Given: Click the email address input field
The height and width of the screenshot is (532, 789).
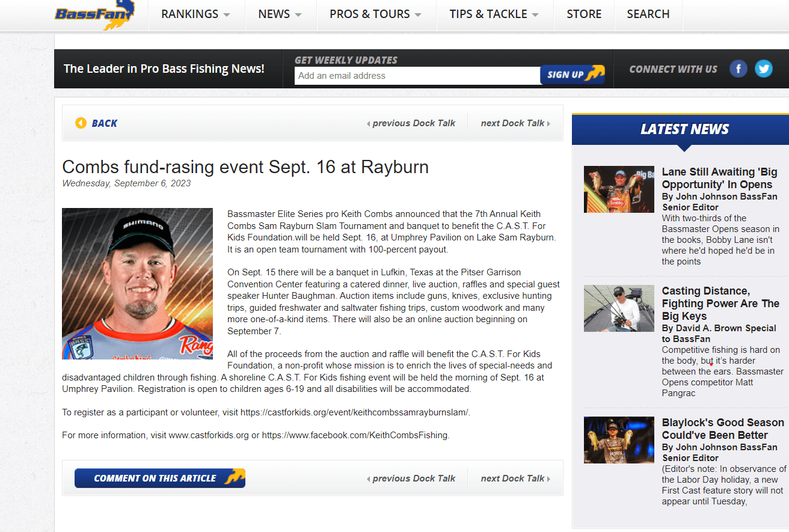Looking at the screenshot, I should [x=417, y=76].
